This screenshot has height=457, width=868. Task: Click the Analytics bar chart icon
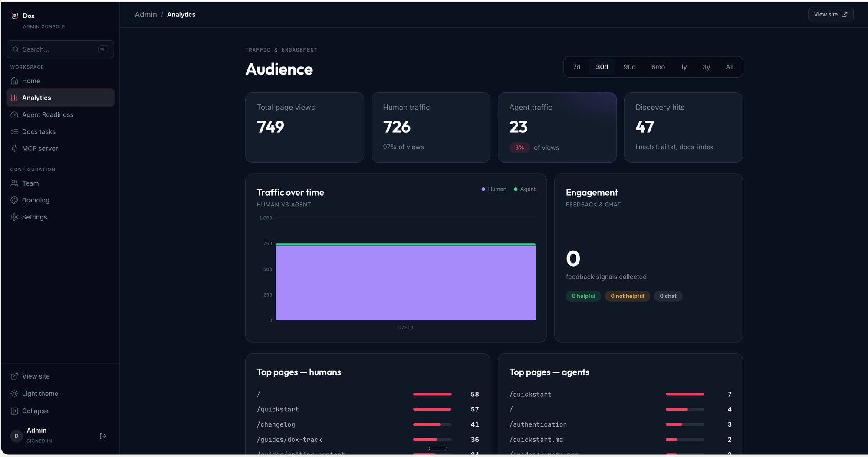pos(14,98)
